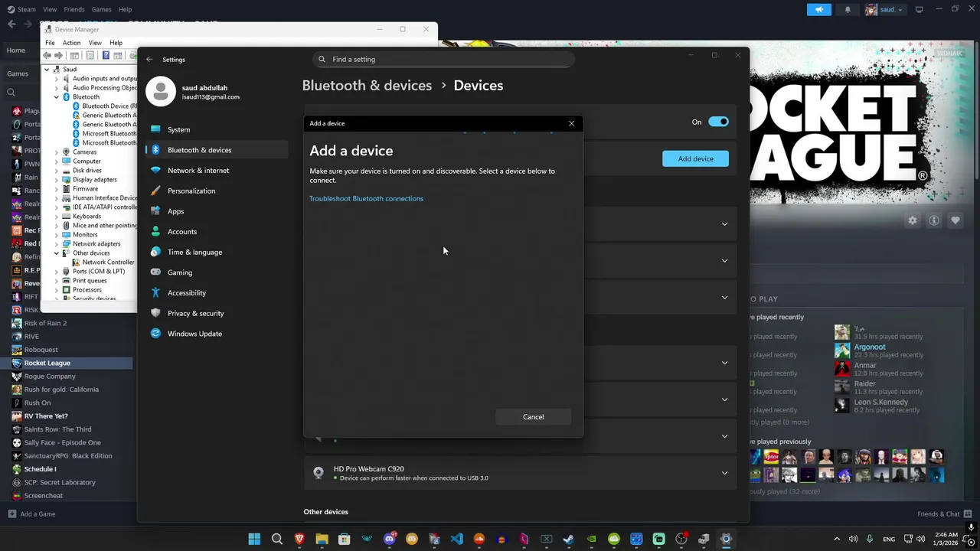Open Device Manager View menu
Screen dimensions: 980x551
(x=95, y=43)
